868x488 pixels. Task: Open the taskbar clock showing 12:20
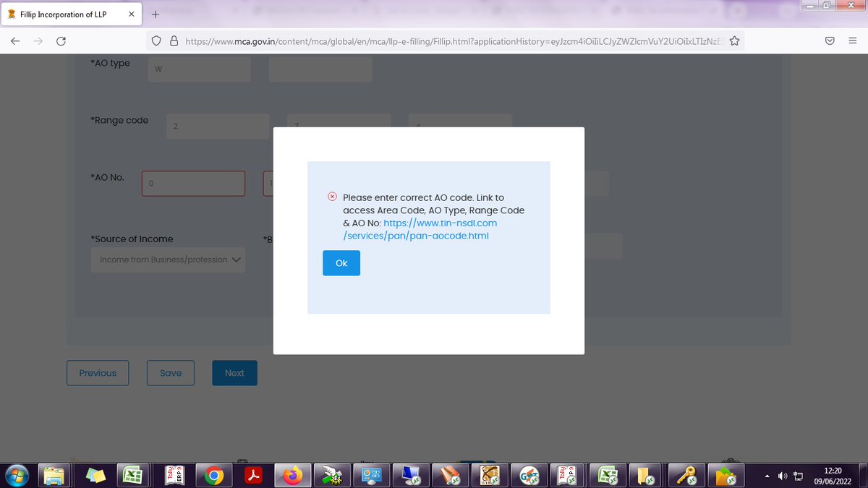click(832, 475)
